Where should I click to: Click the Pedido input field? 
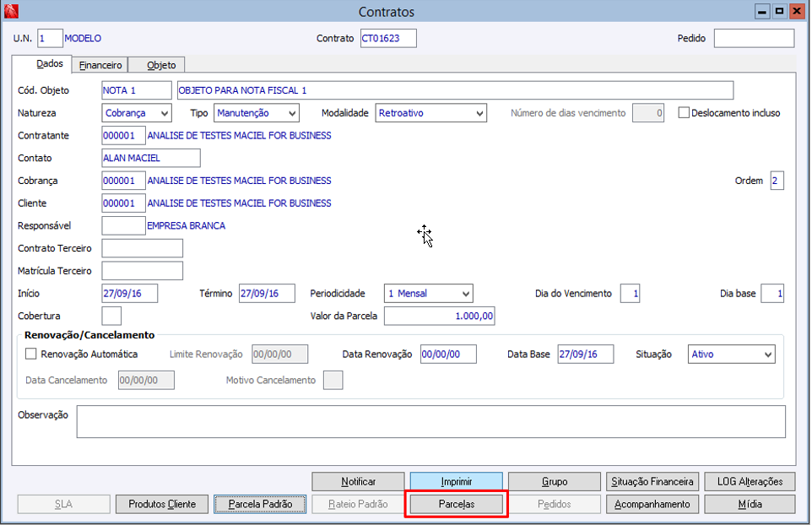pos(754,38)
